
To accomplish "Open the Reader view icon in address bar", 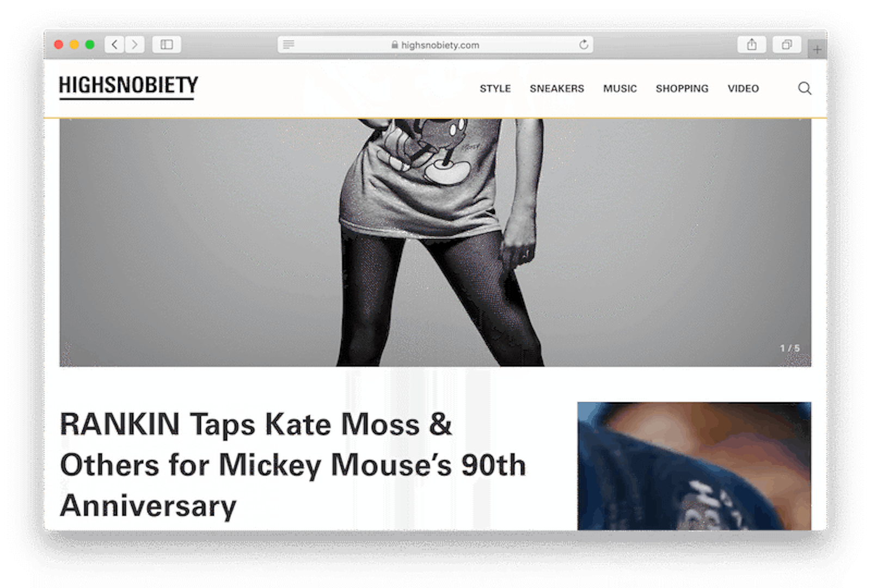I will (x=289, y=45).
